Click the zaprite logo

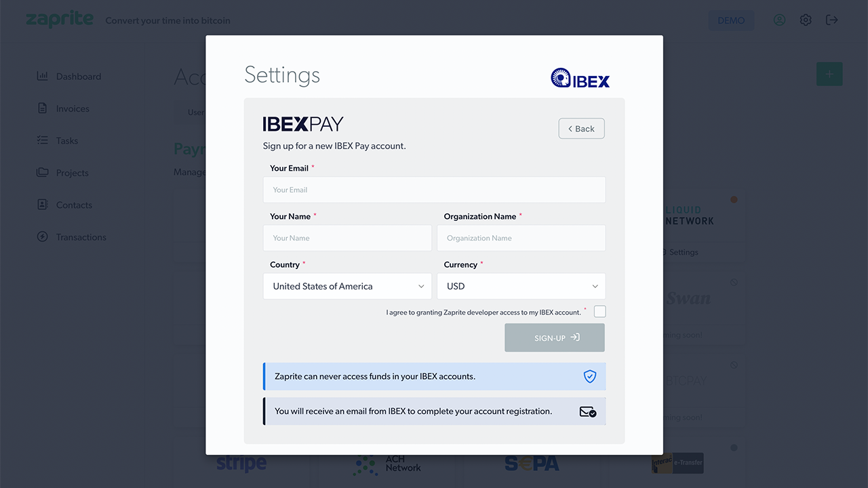click(60, 19)
